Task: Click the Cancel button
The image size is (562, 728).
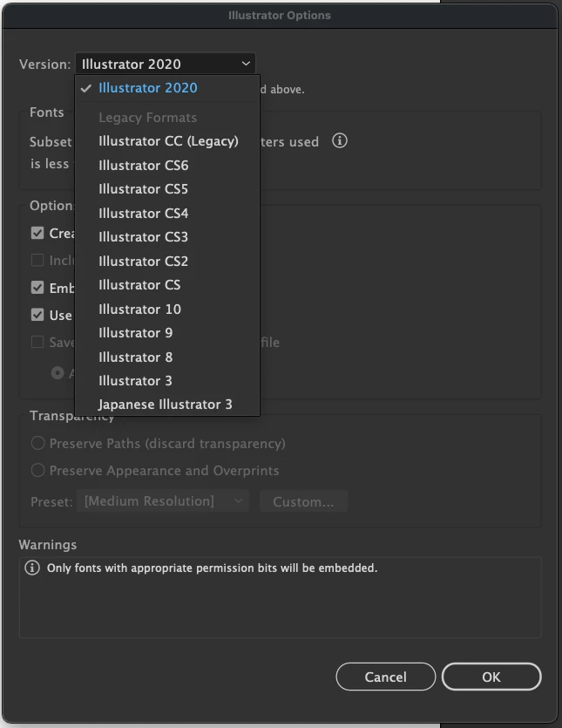Action: coord(386,677)
